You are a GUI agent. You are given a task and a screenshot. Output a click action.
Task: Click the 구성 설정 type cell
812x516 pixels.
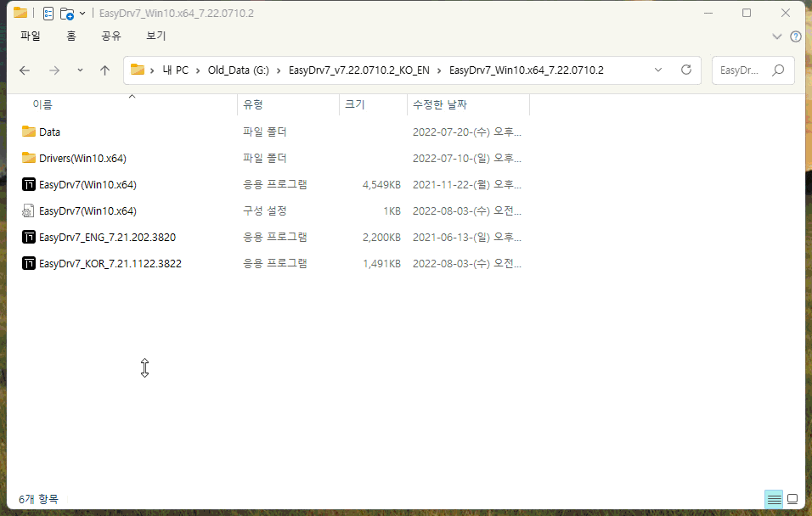(x=265, y=210)
